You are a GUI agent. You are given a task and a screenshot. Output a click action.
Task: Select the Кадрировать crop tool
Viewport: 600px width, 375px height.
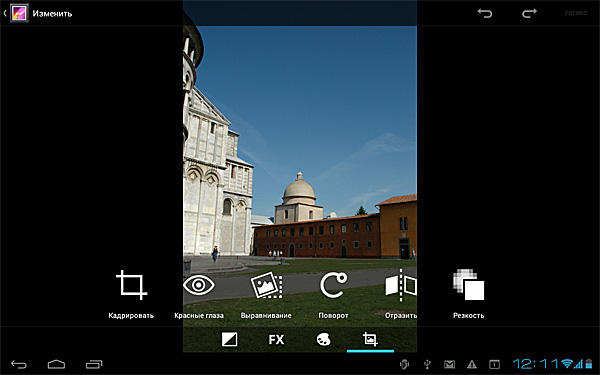coord(131,294)
